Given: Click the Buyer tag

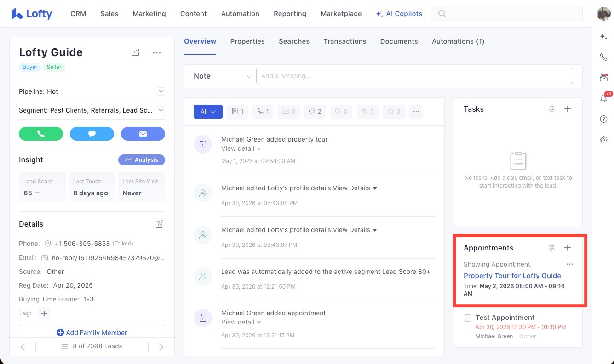Looking at the screenshot, I should point(30,67).
